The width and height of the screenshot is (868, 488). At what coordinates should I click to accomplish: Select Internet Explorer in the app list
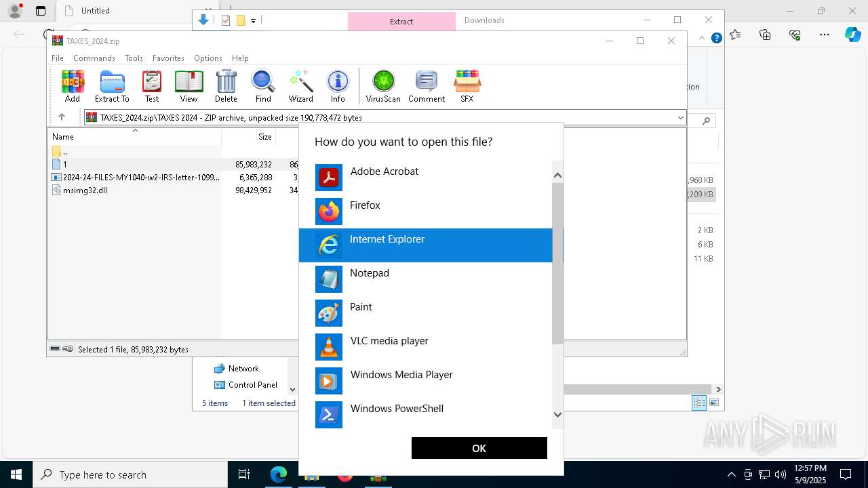(x=426, y=245)
